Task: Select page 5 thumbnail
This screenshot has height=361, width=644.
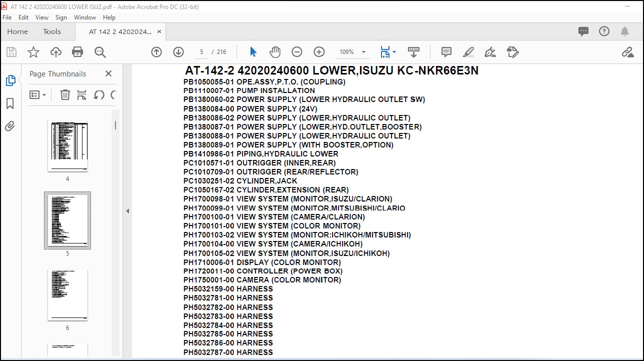Action: (x=67, y=220)
